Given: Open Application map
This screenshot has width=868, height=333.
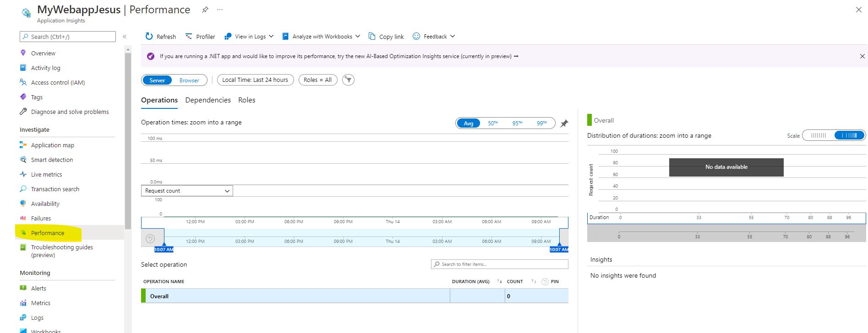Looking at the screenshot, I should tap(52, 145).
